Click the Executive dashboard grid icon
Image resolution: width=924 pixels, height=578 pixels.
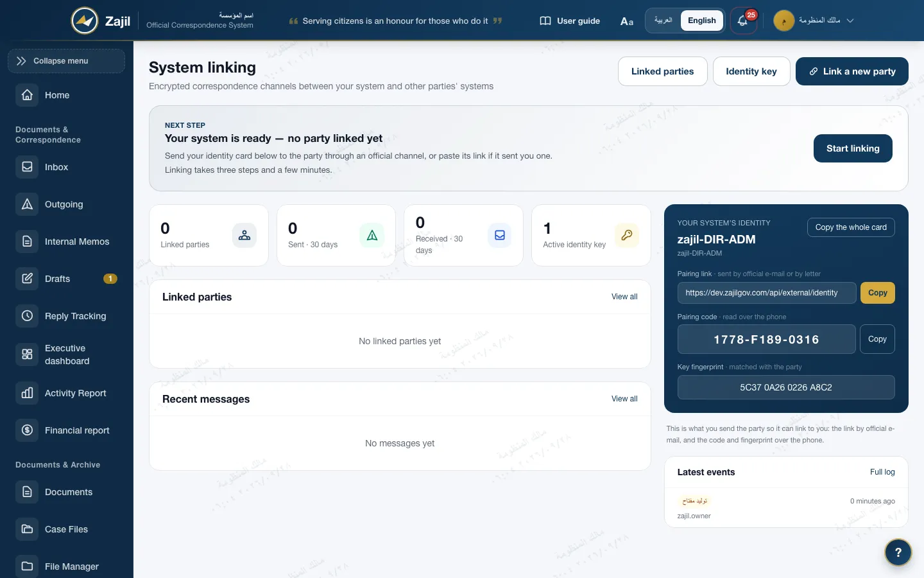coord(27,355)
